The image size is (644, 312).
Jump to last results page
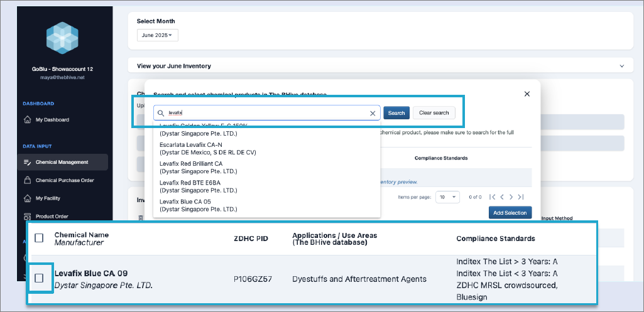pos(521,197)
